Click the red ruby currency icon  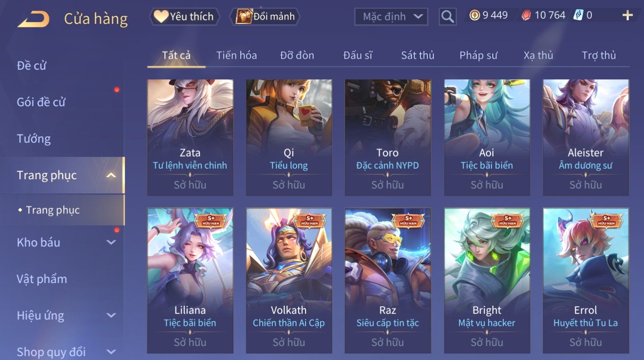pos(526,15)
